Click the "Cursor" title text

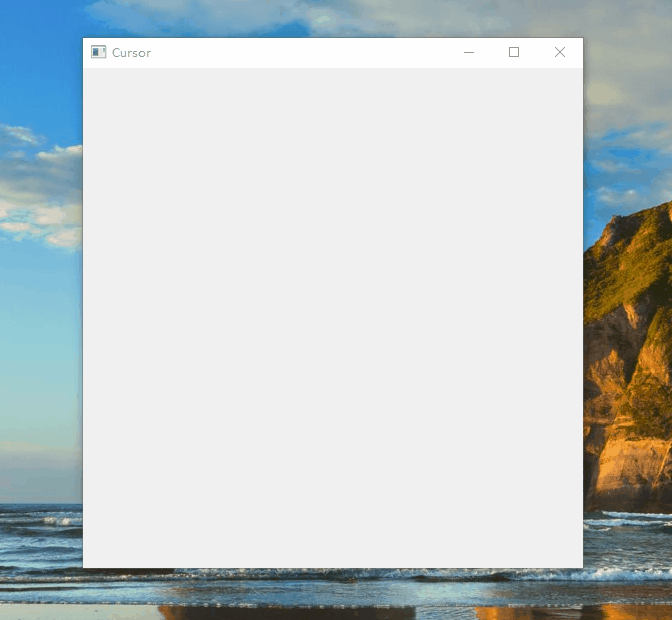131,53
